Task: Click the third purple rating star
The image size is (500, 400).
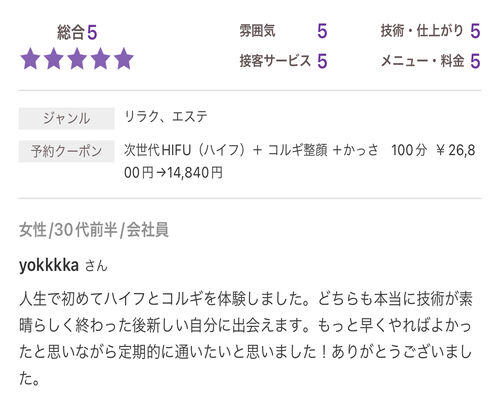Action: click(x=77, y=59)
